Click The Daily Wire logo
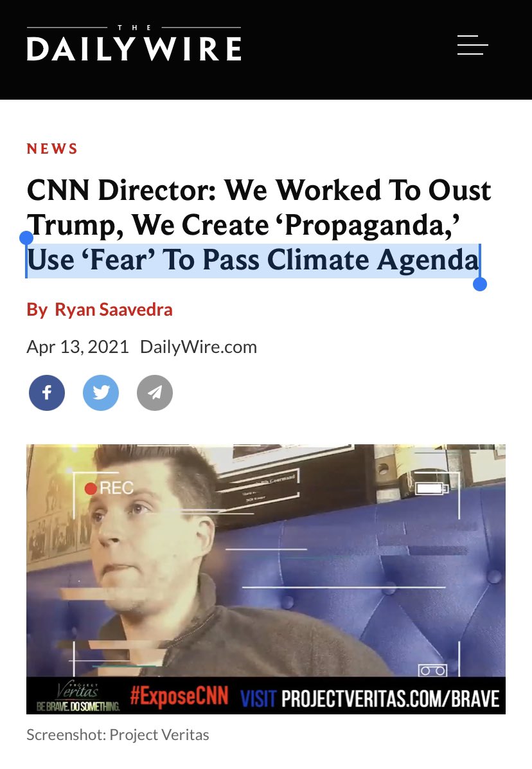The height and width of the screenshot is (769, 532). [x=134, y=43]
